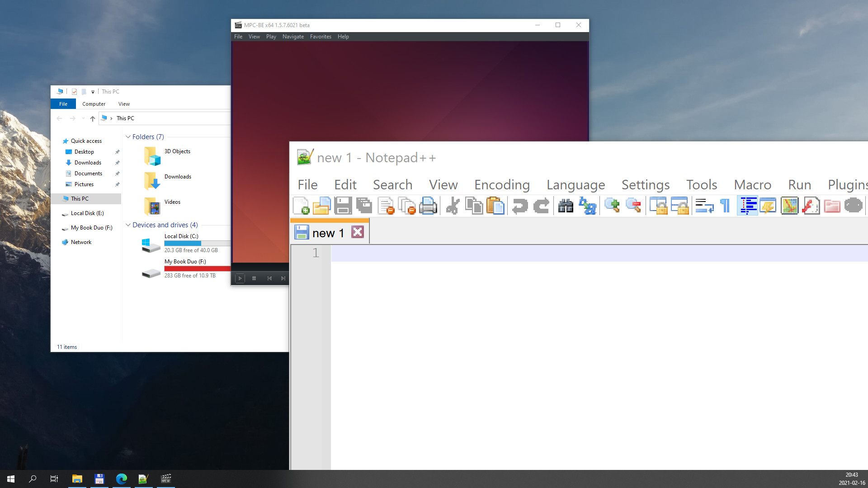Print the document using the printer icon
The width and height of the screenshot is (868, 488).
pyautogui.click(x=428, y=206)
